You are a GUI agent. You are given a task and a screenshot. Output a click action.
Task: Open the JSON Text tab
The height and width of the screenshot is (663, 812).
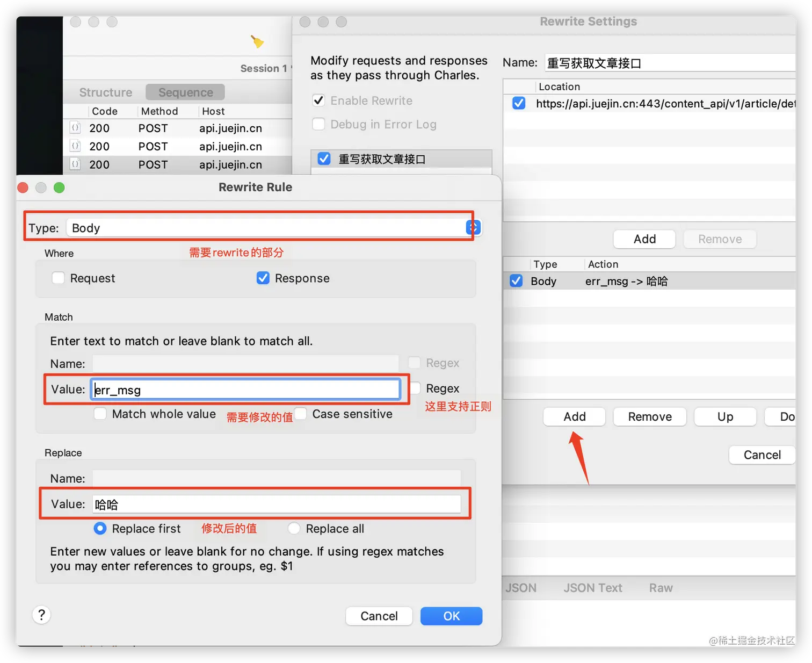point(593,588)
